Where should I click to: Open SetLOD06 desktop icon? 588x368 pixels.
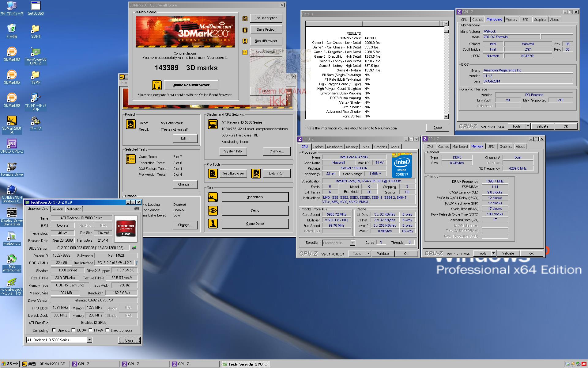[x=36, y=8]
